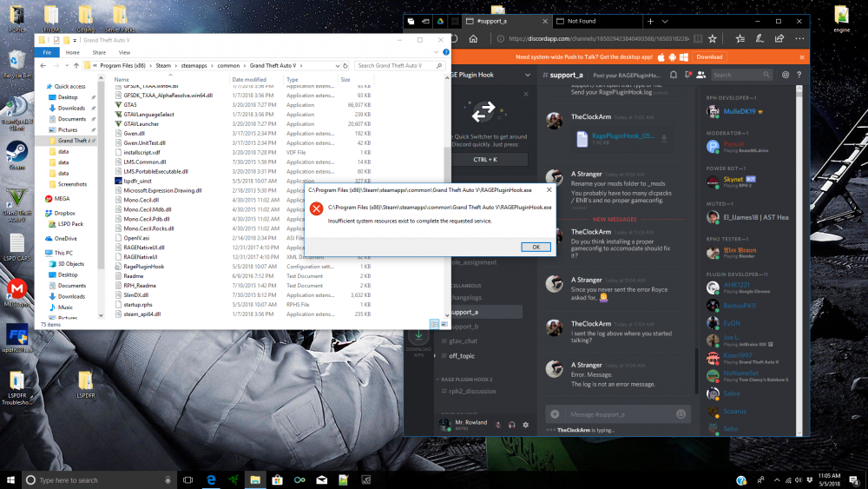Image resolution: width=868 pixels, height=489 pixels.
Task: Switch Explorer to large icons view
Action: click(x=444, y=324)
